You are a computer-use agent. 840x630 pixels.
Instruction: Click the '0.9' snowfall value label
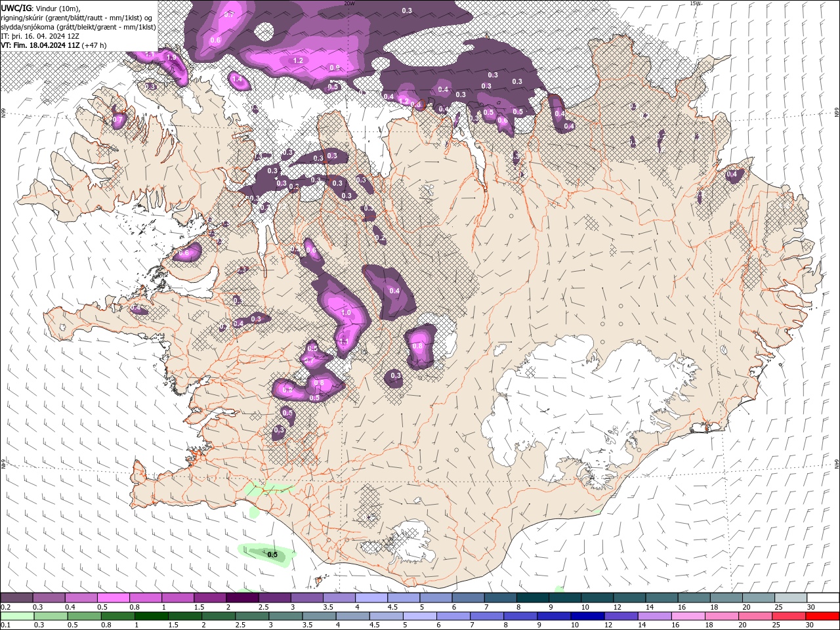tap(335, 68)
